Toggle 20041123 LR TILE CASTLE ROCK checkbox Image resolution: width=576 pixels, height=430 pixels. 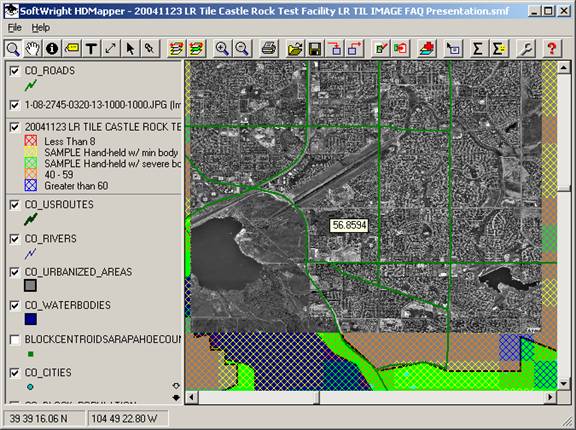(14, 127)
